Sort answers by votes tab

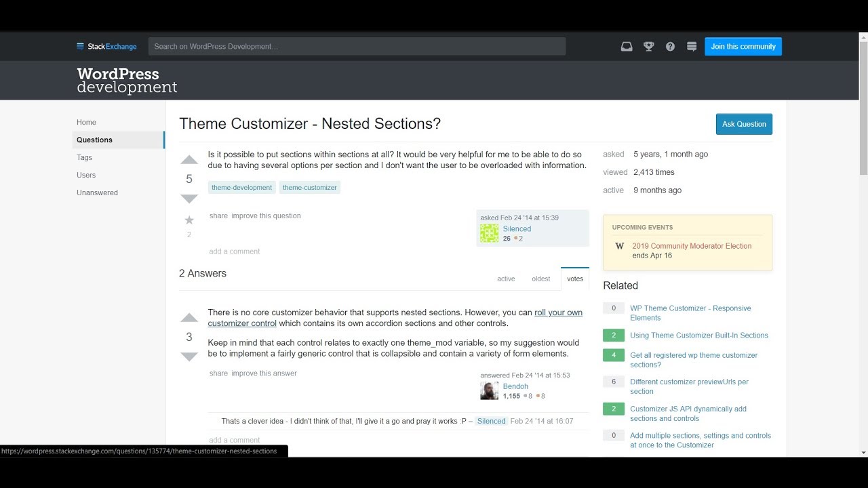(x=575, y=279)
